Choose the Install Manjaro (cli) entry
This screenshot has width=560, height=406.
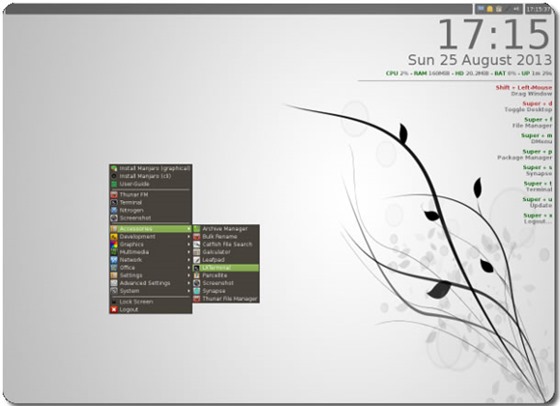[x=150, y=176]
